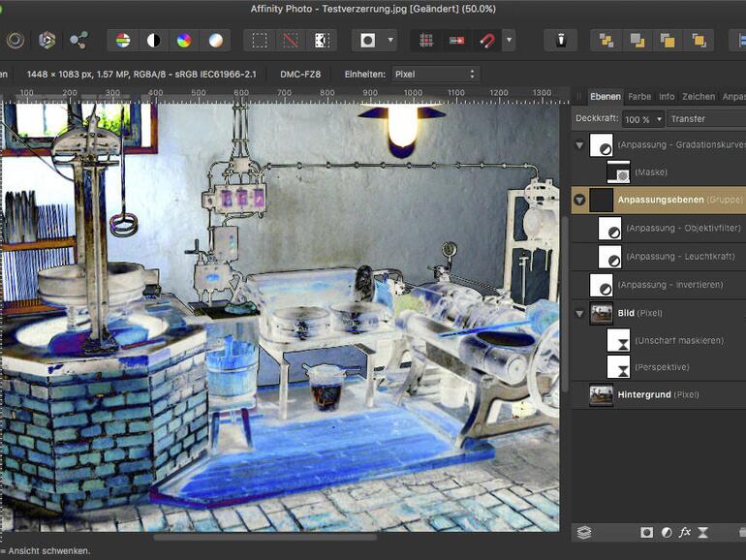Click the Auto Colors wheel icon

183,41
